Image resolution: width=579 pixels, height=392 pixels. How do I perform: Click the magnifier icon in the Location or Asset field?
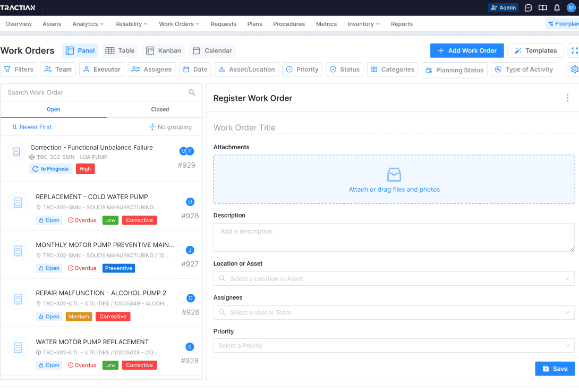(x=222, y=279)
